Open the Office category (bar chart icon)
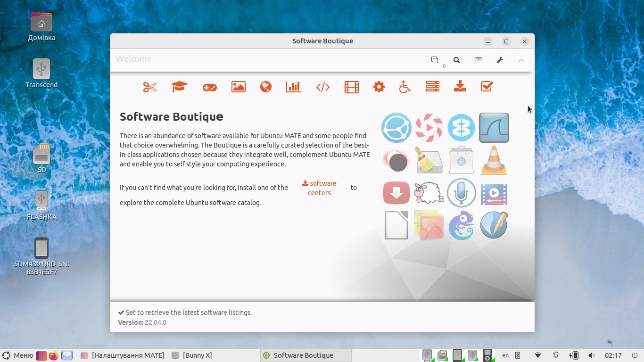The height and width of the screenshot is (362, 644). point(293,87)
